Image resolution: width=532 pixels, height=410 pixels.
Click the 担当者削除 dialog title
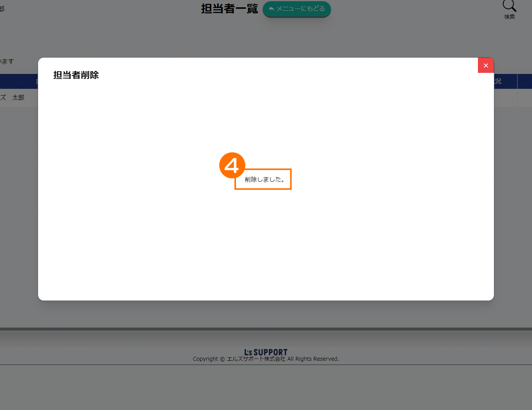pos(76,75)
